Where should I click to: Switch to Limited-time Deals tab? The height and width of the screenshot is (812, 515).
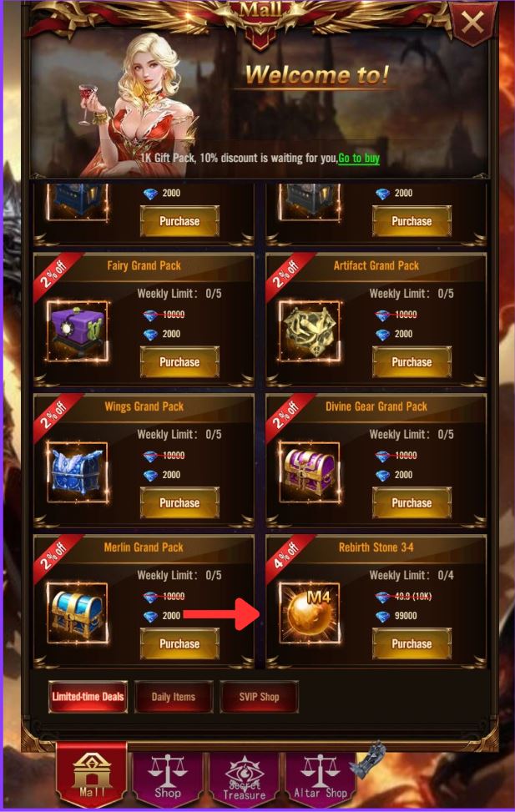click(x=88, y=697)
